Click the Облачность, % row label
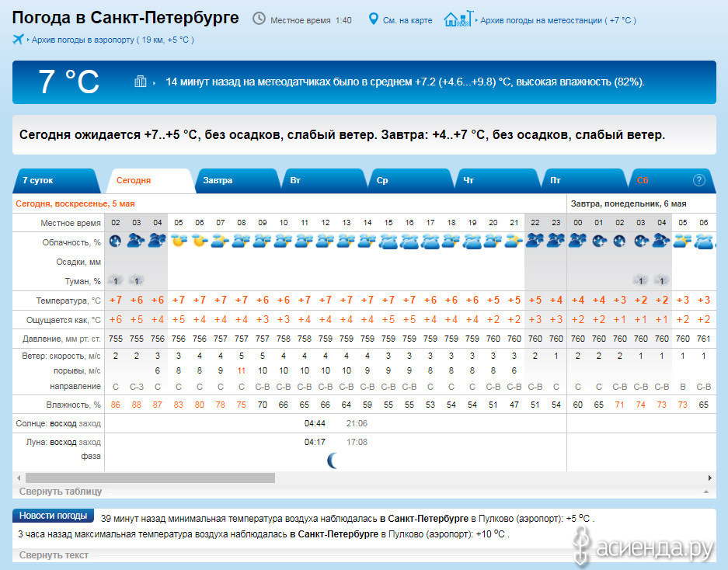This screenshot has height=570, width=728. click(x=71, y=242)
